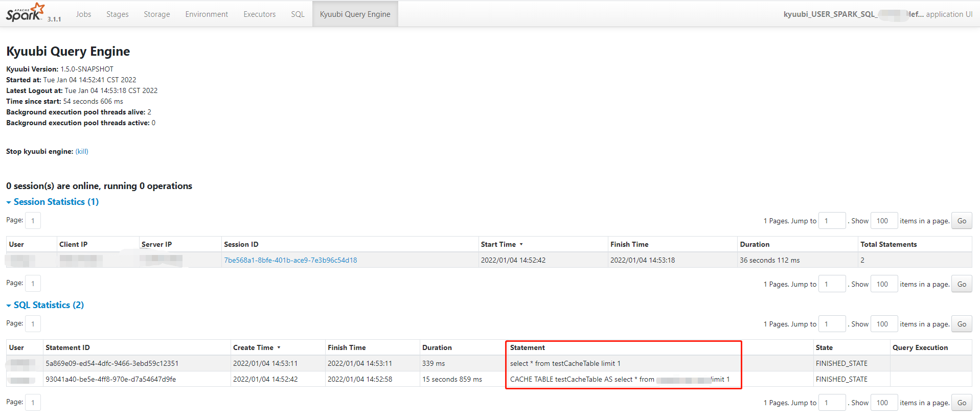
Task: Focus items-per-page field above session table
Action: click(x=884, y=221)
